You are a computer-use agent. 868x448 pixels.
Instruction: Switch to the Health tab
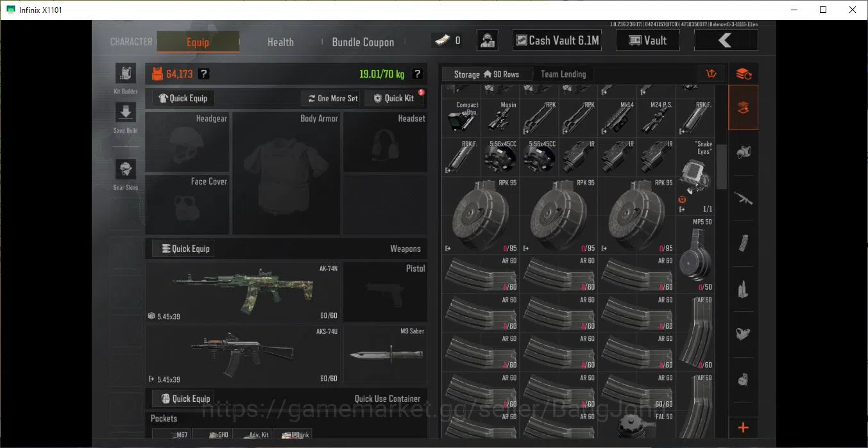pyautogui.click(x=280, y=42)
